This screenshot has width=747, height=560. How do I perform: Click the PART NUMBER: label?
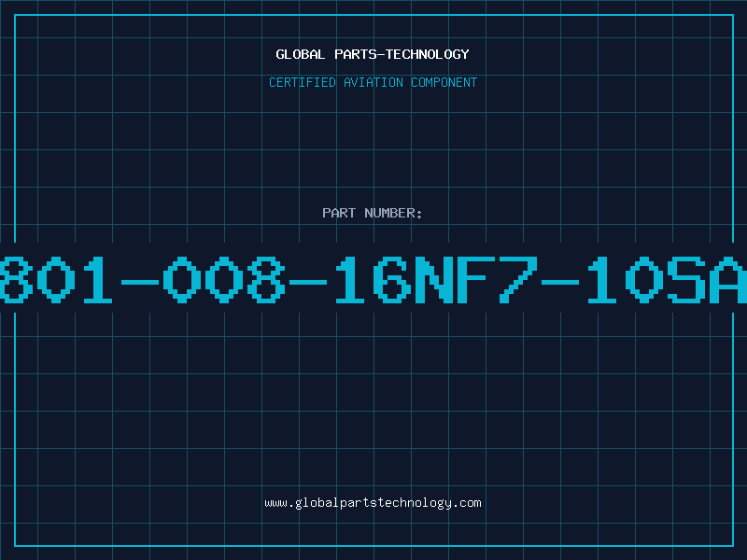point(373,213)
